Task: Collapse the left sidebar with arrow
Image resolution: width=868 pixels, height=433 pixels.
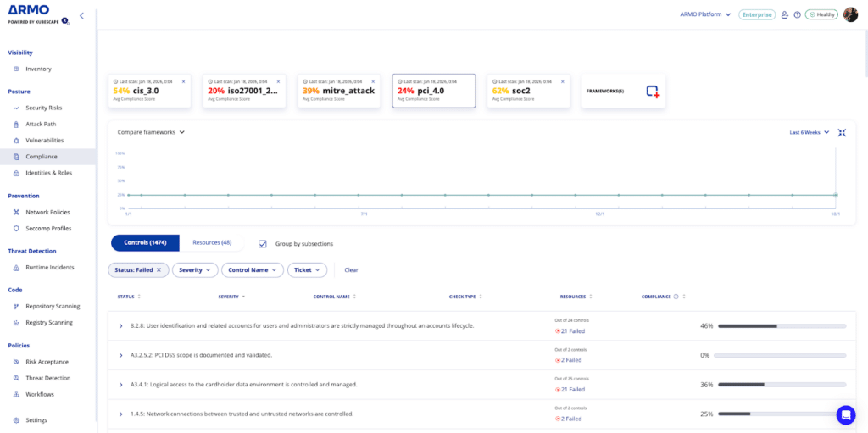Action: click(x=81, y=15)
